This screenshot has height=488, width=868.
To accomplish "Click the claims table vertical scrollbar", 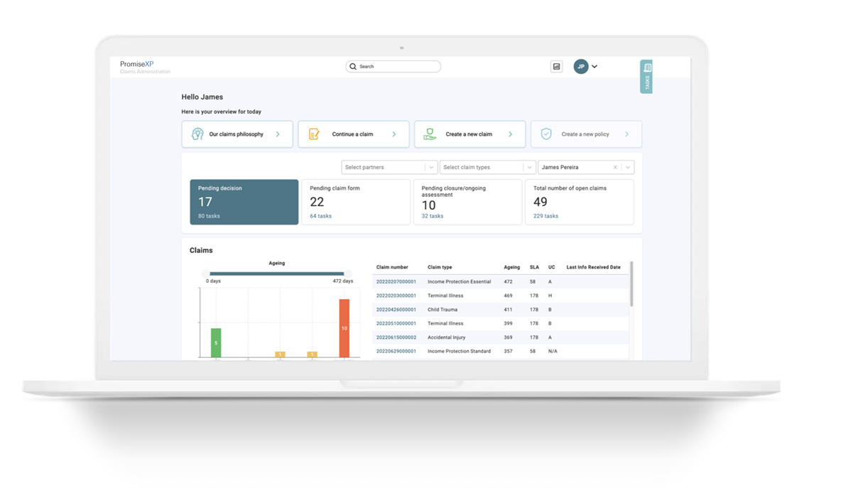I will 631,283.
